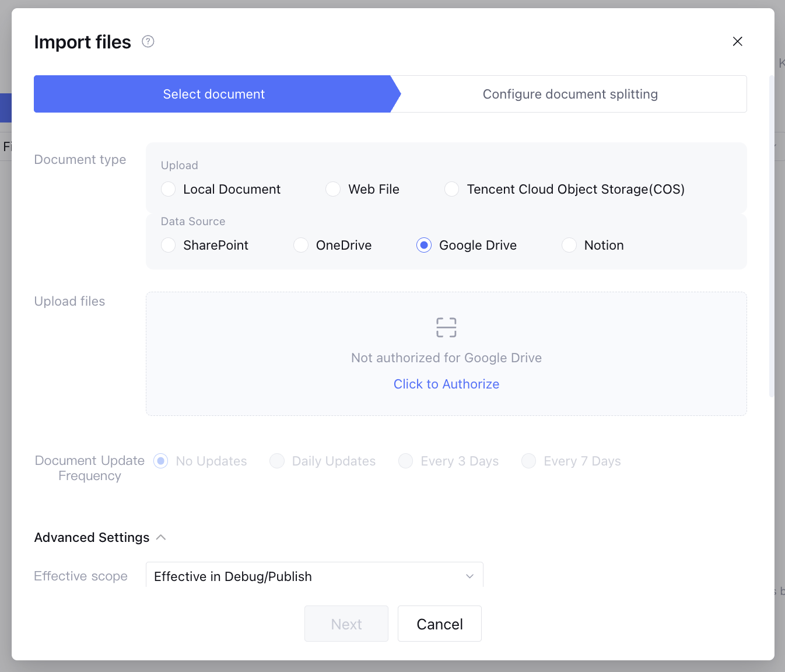Select OneDrive as data source
Viewport: 785px width, 672px height.
[x=301, y=245]
